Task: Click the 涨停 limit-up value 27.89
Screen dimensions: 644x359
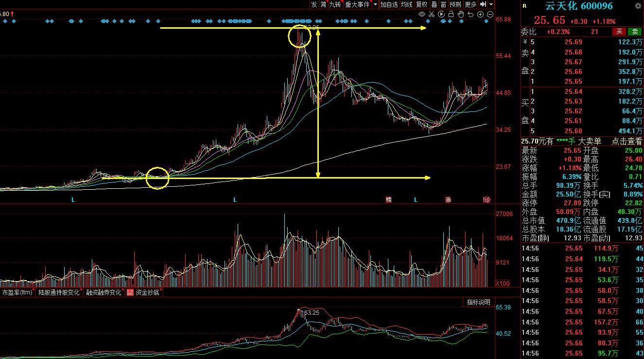Action: coord(572,203)
